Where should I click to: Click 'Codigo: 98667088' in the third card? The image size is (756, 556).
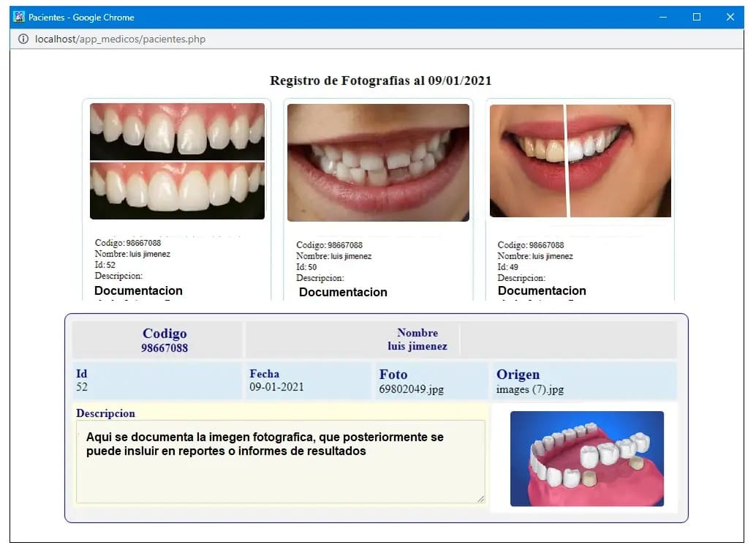pyautogui.click(x=530, y=245)
